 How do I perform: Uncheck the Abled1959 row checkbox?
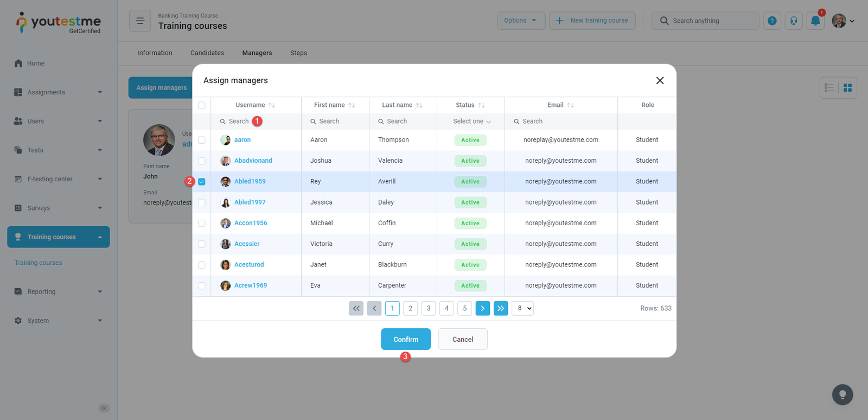click(x=202, y=182)
